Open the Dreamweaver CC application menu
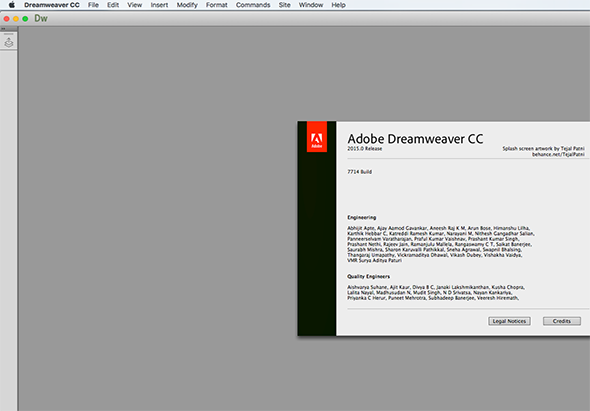The image size is (590, 411). (x=52, y=5)
